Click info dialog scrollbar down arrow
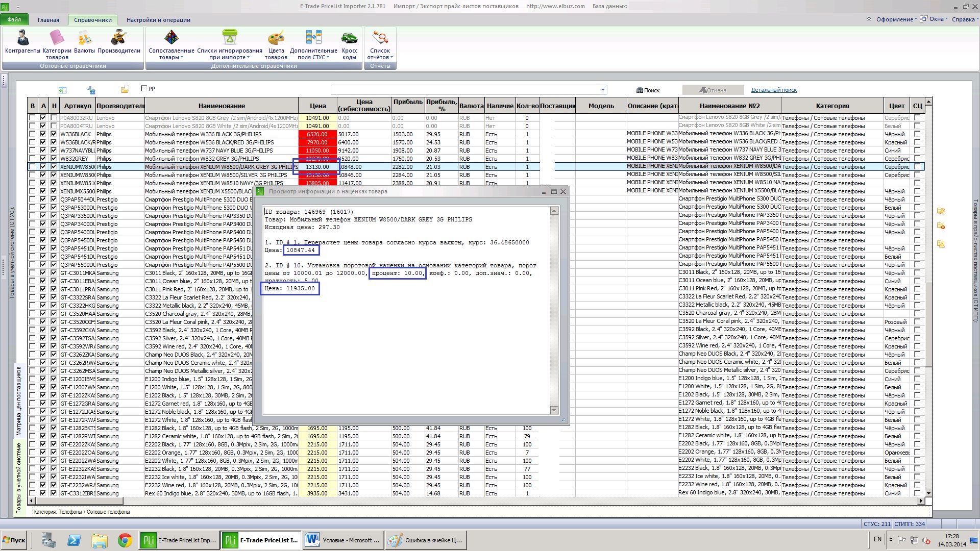Screen dimensions: 980x551 click(x=554, y=410)
